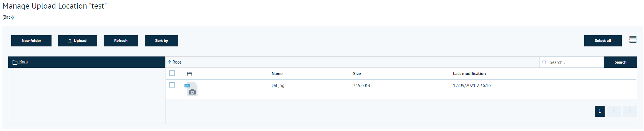Viewport: 644px width, 131px height.
Task: Go to the previous page arrow
Action: coord(614,111)
